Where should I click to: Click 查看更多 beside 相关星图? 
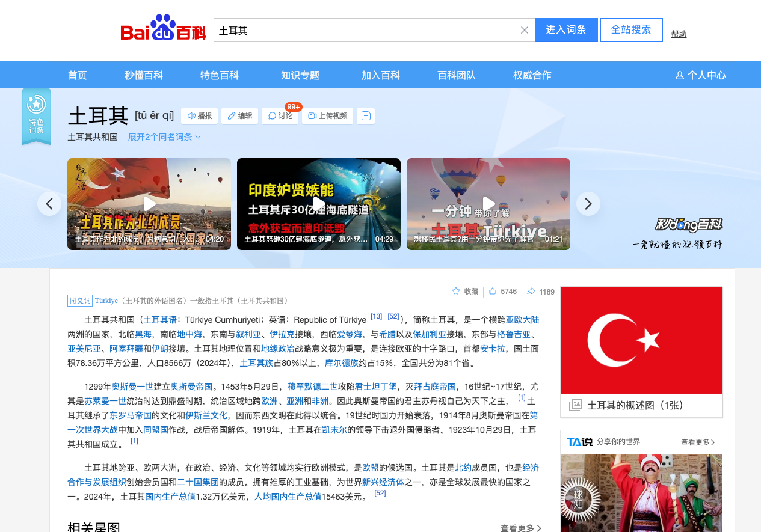tap(521, 528)
